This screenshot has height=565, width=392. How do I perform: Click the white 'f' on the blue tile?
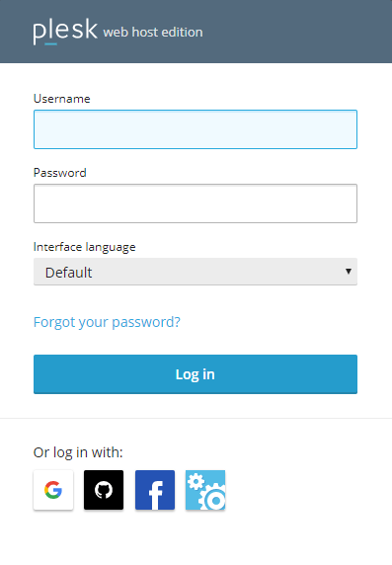(156, 495)
